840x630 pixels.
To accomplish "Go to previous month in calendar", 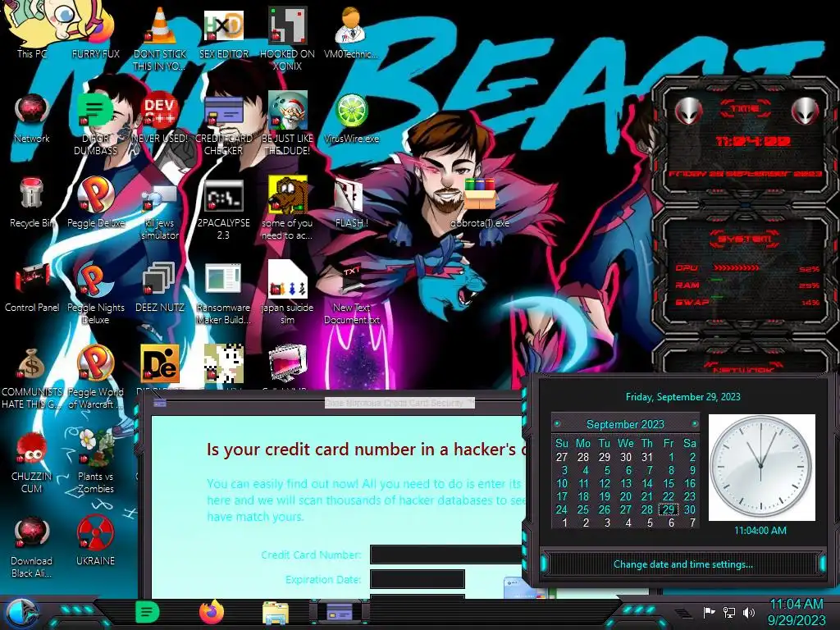I will 557,424.
